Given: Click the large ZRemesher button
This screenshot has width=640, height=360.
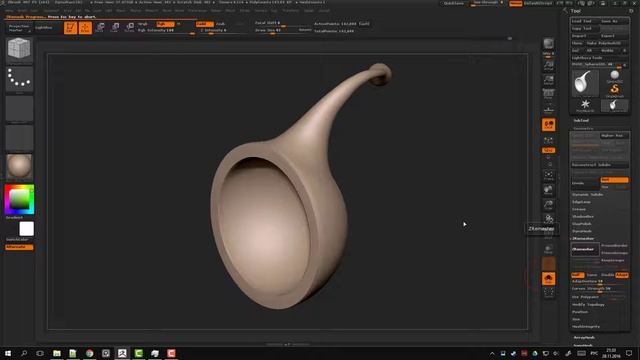Looking at the screenshot, I should [585, 249].
